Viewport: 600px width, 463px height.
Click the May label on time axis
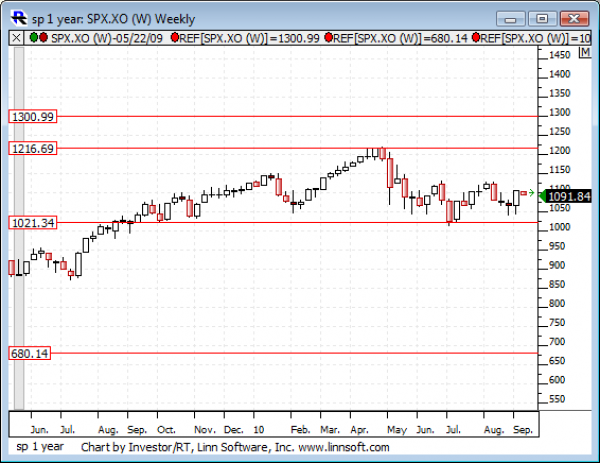pyautogui.click(x=396, y=430)
